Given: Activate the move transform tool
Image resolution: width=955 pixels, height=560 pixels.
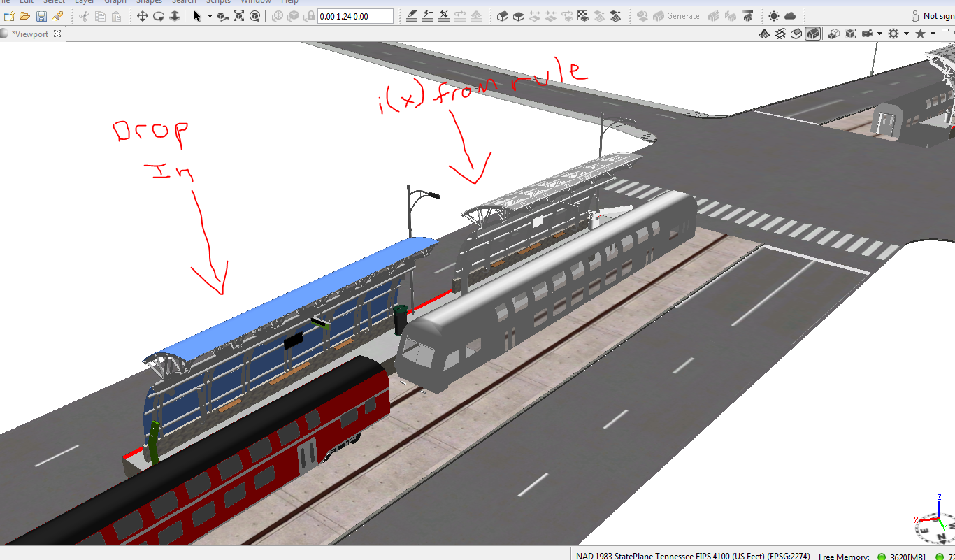Looking at the screenshot, I should coord(223,16).
